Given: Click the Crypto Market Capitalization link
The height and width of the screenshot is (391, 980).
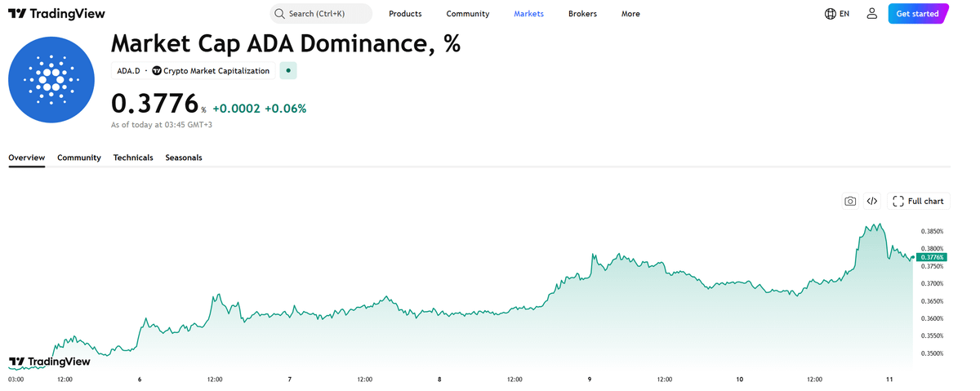Looking at the screenshot, I should point(216,71).
